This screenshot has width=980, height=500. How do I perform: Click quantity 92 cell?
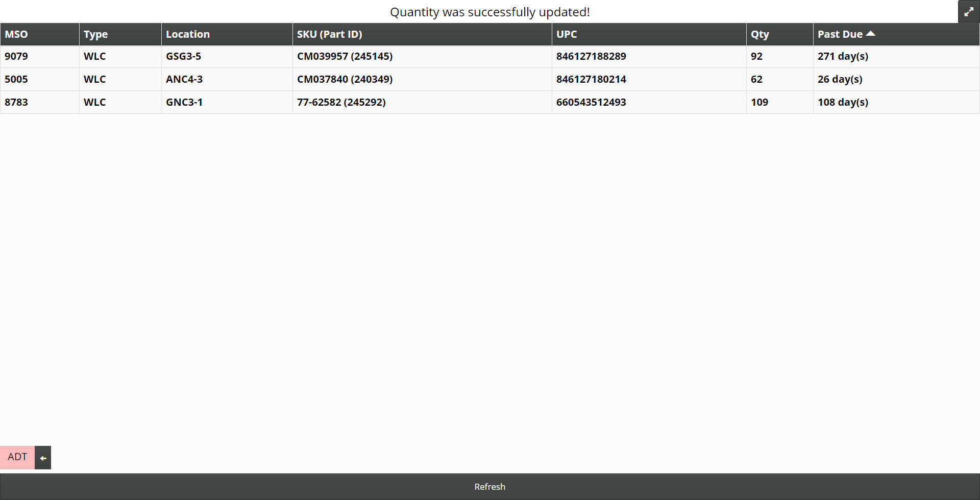point(780,56)
